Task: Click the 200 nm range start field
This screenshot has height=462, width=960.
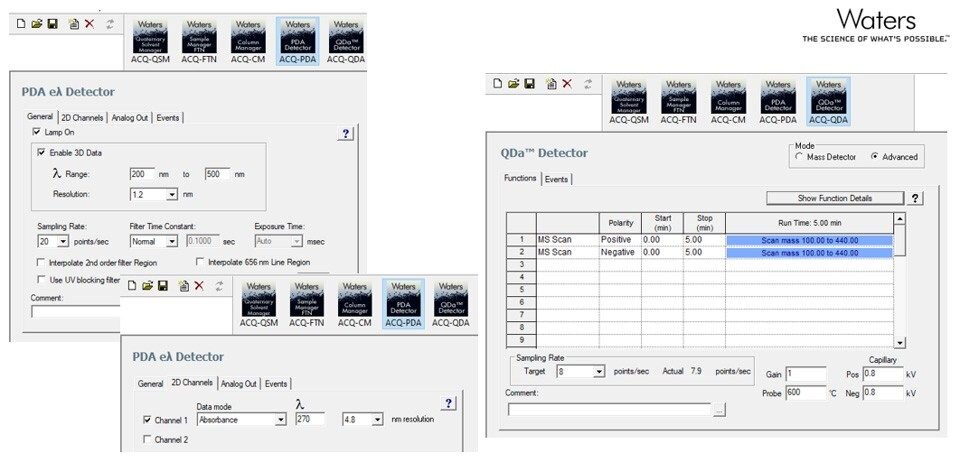Action: coord(142,174)
